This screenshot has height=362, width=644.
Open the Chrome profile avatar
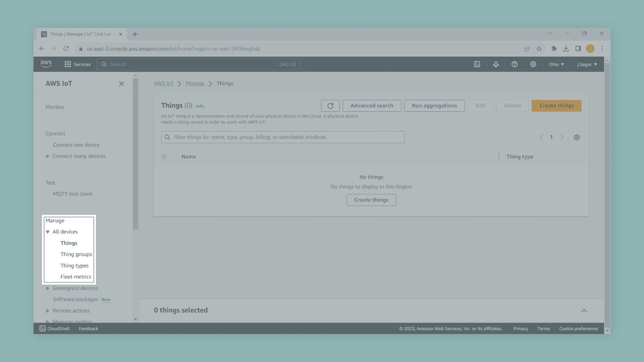(x=590, y=49)
